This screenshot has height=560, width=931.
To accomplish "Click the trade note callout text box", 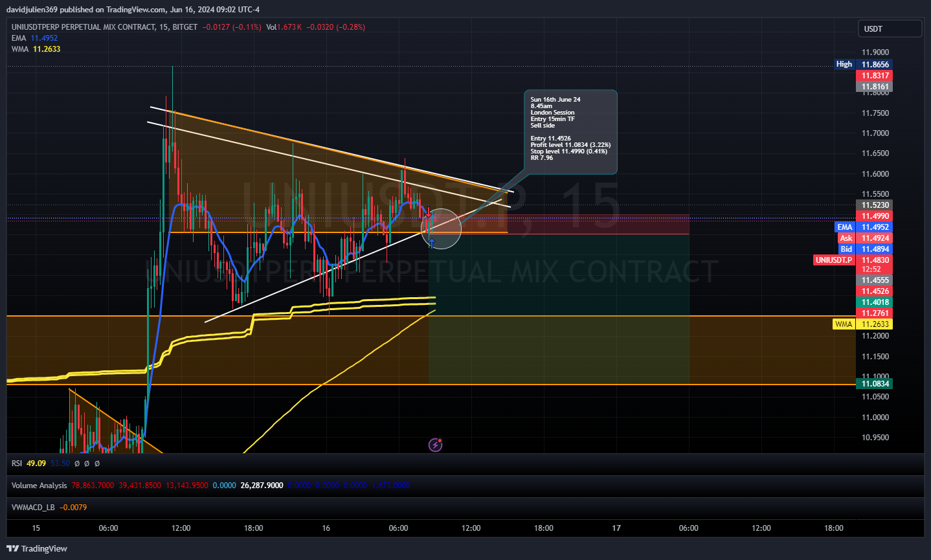I will click(x=570, y=132).
